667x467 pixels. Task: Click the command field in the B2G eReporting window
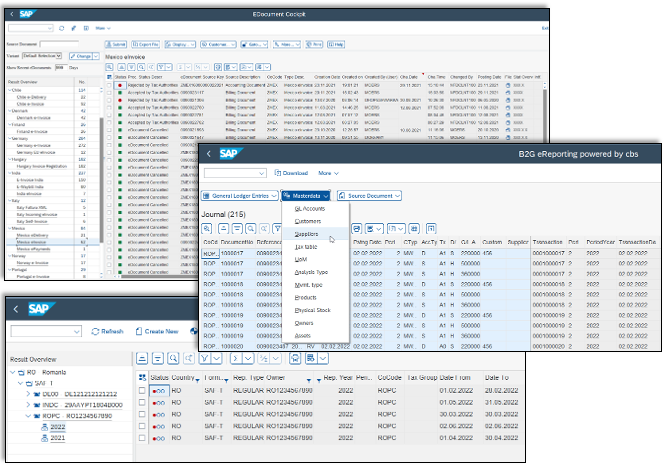[235, 173]
